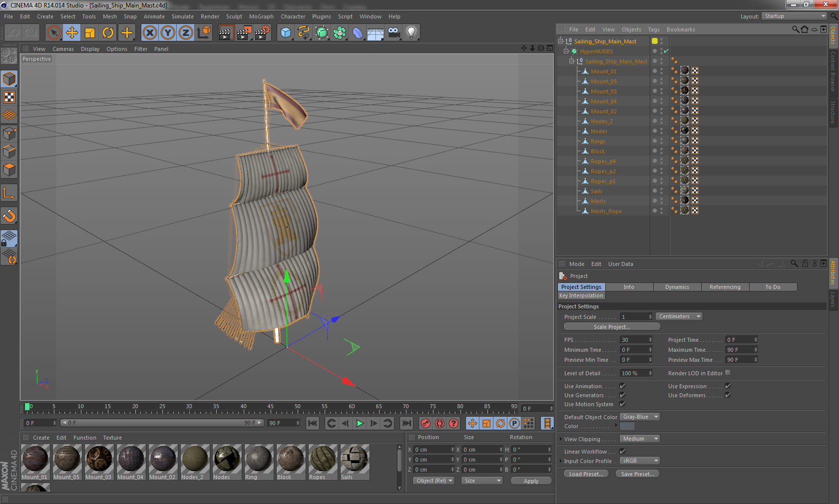Open the Sculpt menu
Screen dimensions: 839x504
click(x=234, y=16)
